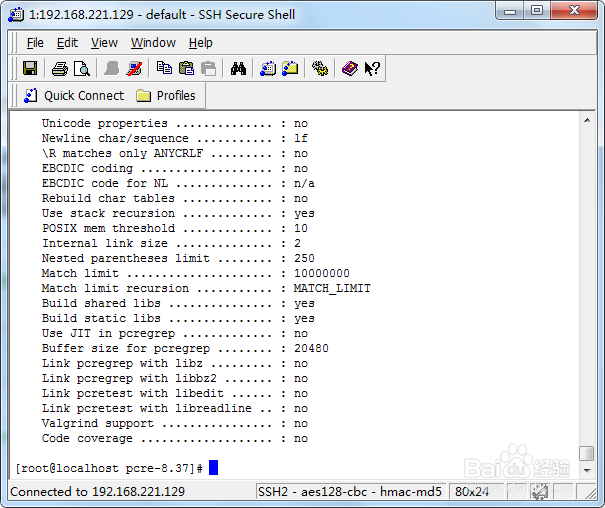Click the Save toolbar icon
Screen dimensions: 605x508
(30, 69)
